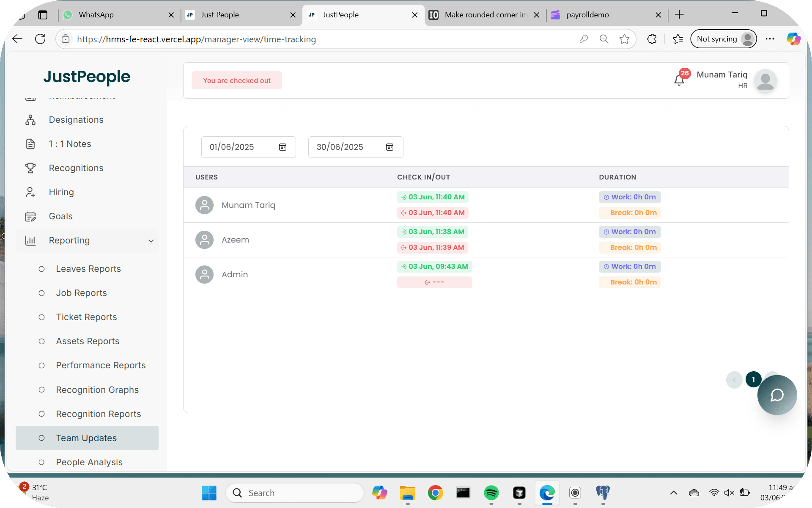
Task: Select the Leaves Reports radio bullet
Action: 41,269
